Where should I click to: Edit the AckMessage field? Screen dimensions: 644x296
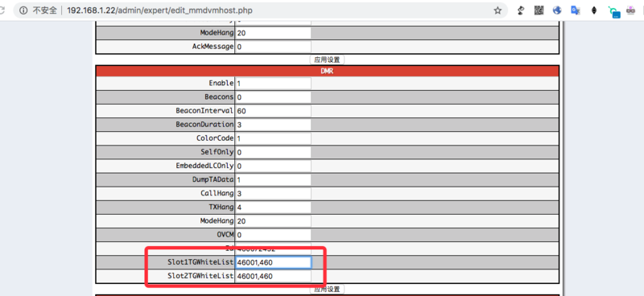point(273,47)
